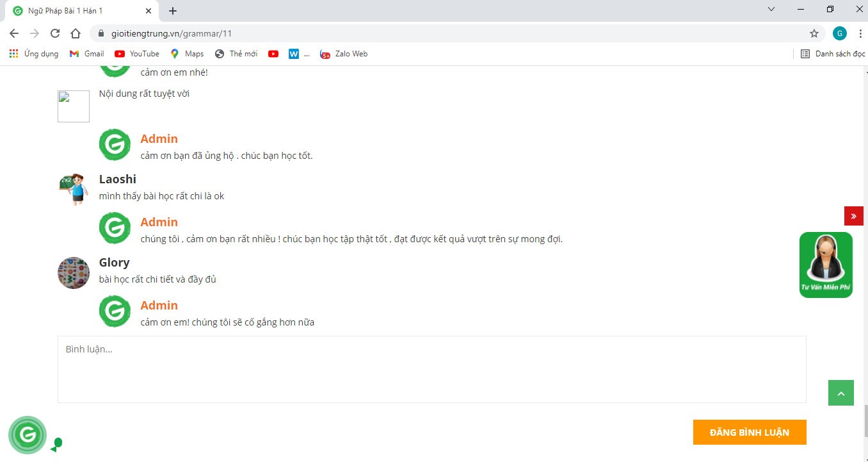Expand the red double-arrow side panel
Viewport: 868px width, 462px height.
tap(854, 216)
